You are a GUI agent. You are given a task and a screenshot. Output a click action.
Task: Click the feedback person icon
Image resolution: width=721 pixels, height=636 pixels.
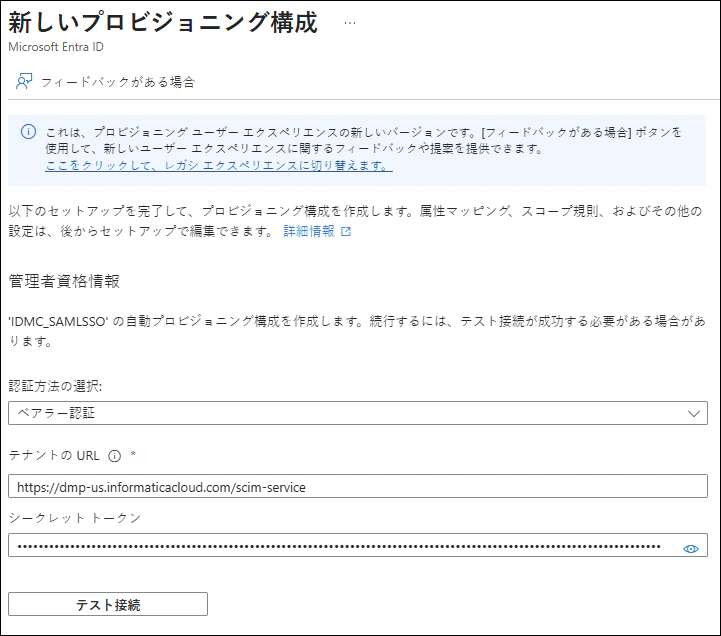(24, 81)
